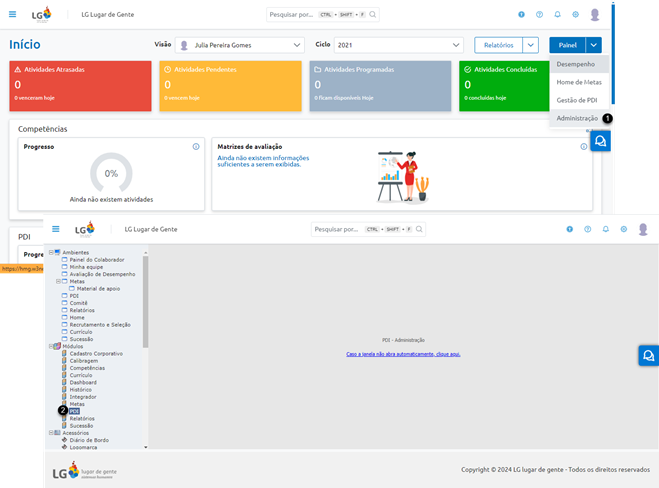The width and height of the screenshot is (659, 488).
Task: Open the Atividades Programadas gray card
Action: (x=380, y=86)
